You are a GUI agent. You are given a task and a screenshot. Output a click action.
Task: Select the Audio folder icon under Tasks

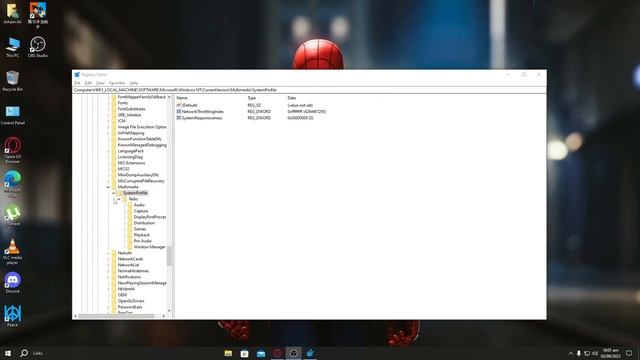coord(130,205)
